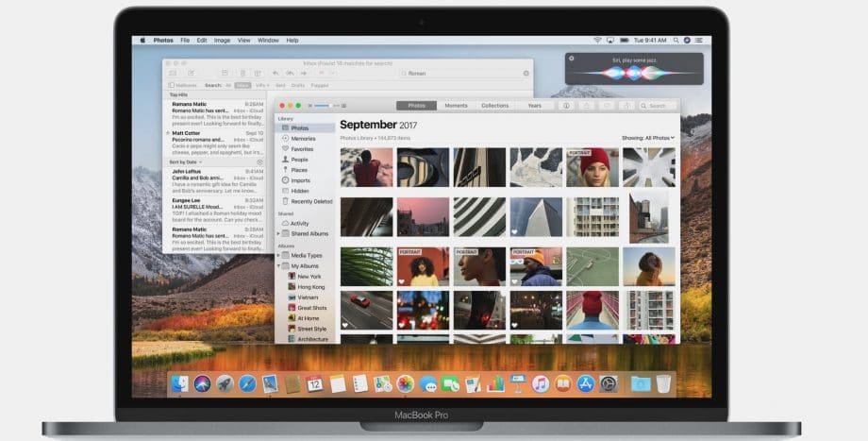
Task: Open Keynote app in the dock
Action: click(518, 383)
